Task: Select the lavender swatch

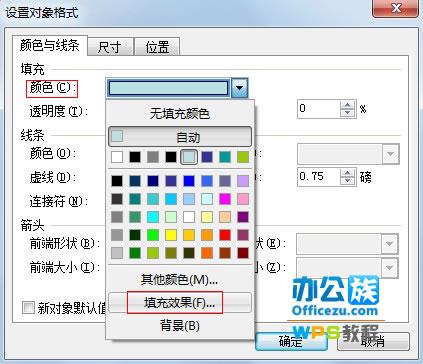Action: (x=243, y=181)
